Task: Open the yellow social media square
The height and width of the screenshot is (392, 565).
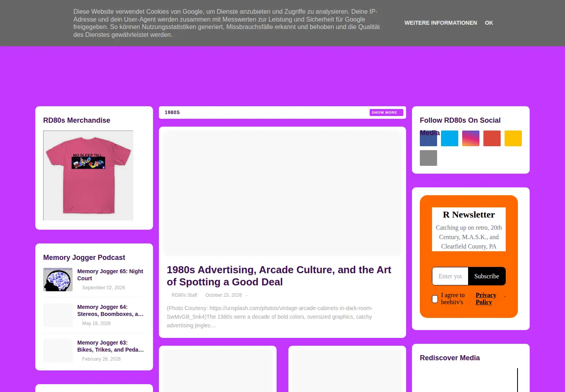Action: coord(513,138)
